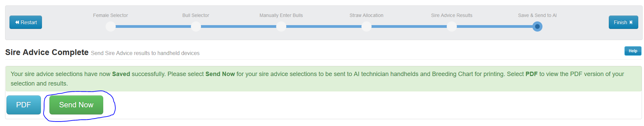Image resolution: width=644 pixels, height=126 pixels.
Task: Click the Save & Send to AI label
Action: pyautogui.click(x=537, y=15)
